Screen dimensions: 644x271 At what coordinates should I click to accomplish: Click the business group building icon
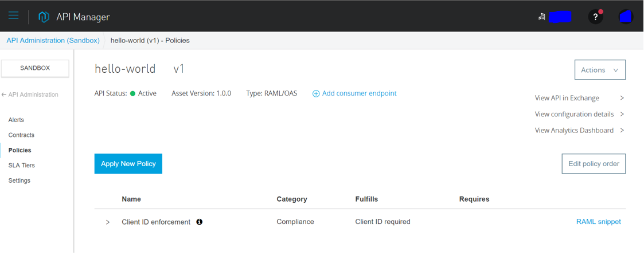(x=542, y=17)
